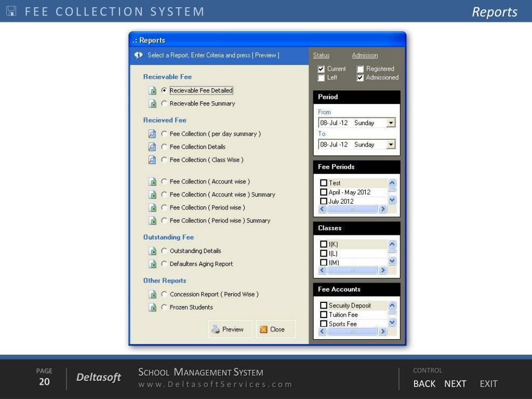Screen dimensions: 532x399
Task: Go to NEXT slide
Action: (455, 384)
